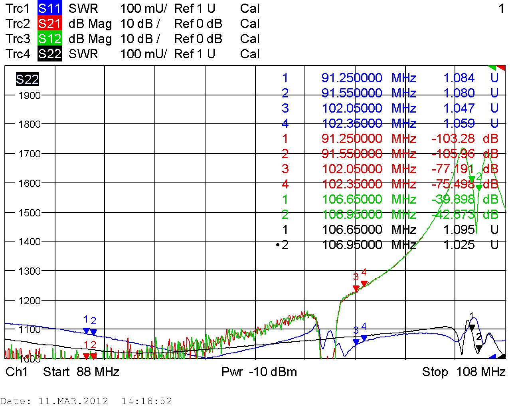Click the Trc3 trace name
The width and height of the screenshot is (510, 420).
[18, 39]
